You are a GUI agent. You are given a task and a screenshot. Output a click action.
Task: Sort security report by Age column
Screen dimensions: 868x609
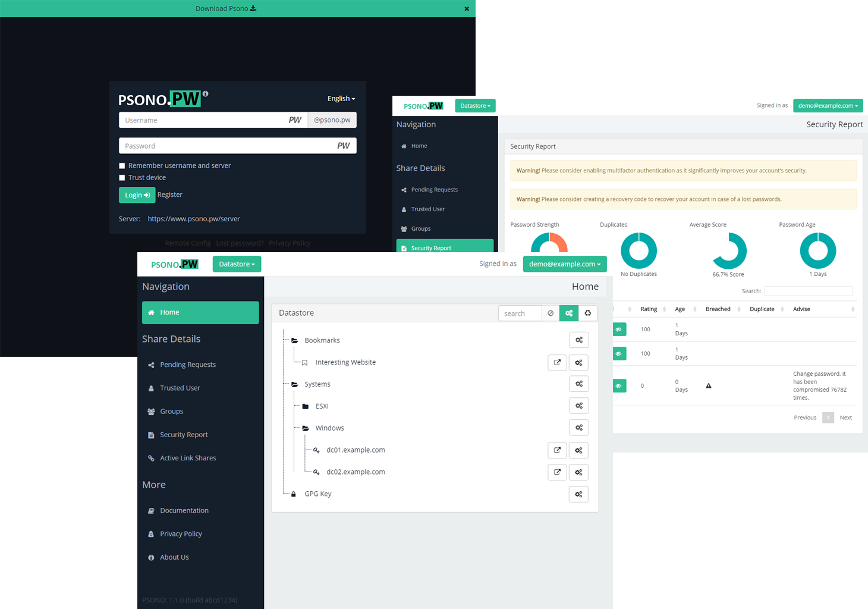[684, 309]
